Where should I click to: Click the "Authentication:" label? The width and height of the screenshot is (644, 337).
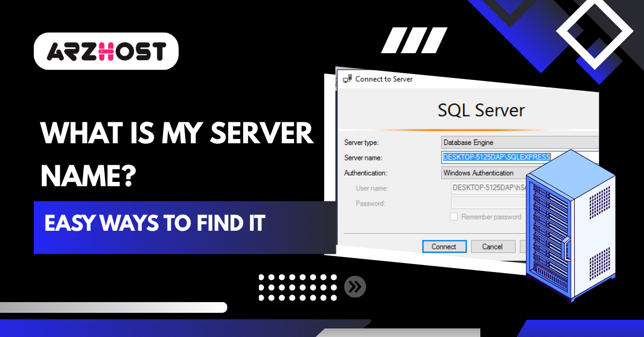click(365, 173)
